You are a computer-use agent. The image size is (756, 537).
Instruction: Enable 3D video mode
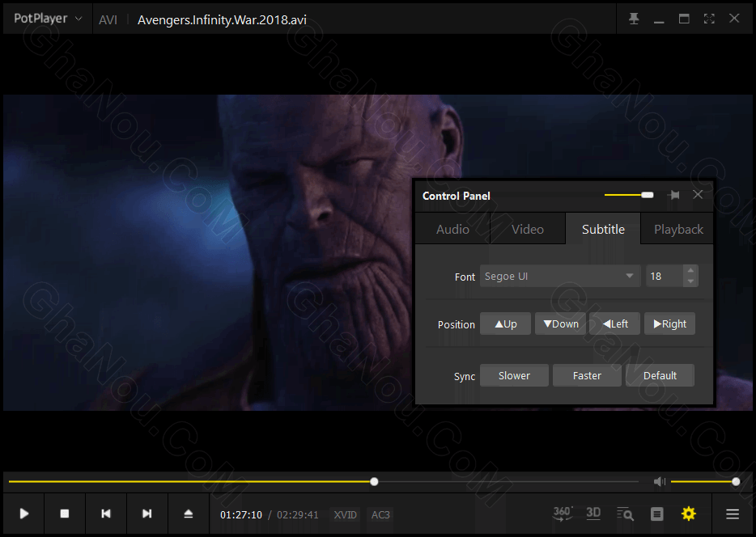(593, 514)
